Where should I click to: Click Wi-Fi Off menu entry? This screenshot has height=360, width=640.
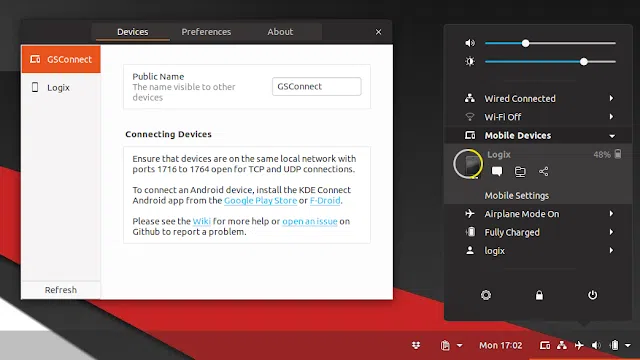(x=538, y=117)
